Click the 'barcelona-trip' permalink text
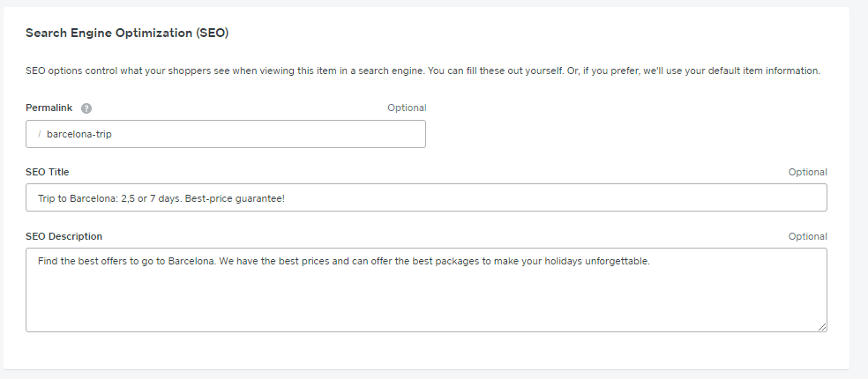Screen dimensions: 868x379 [79, 134]
